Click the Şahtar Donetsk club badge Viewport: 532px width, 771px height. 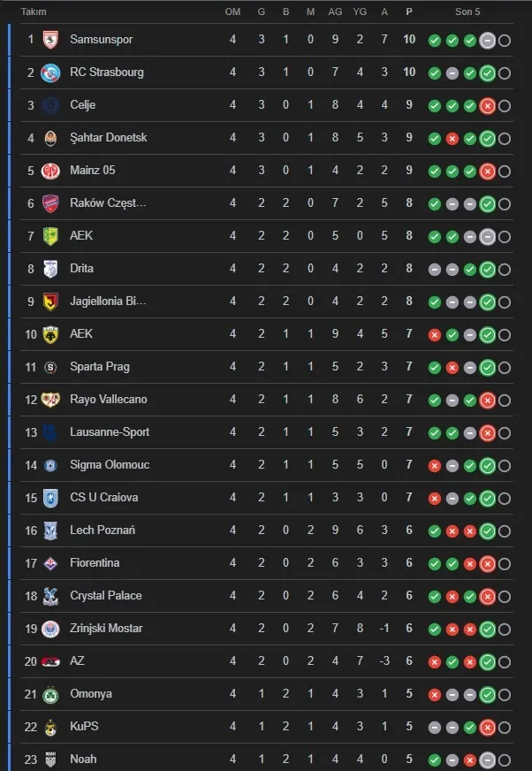49,138
